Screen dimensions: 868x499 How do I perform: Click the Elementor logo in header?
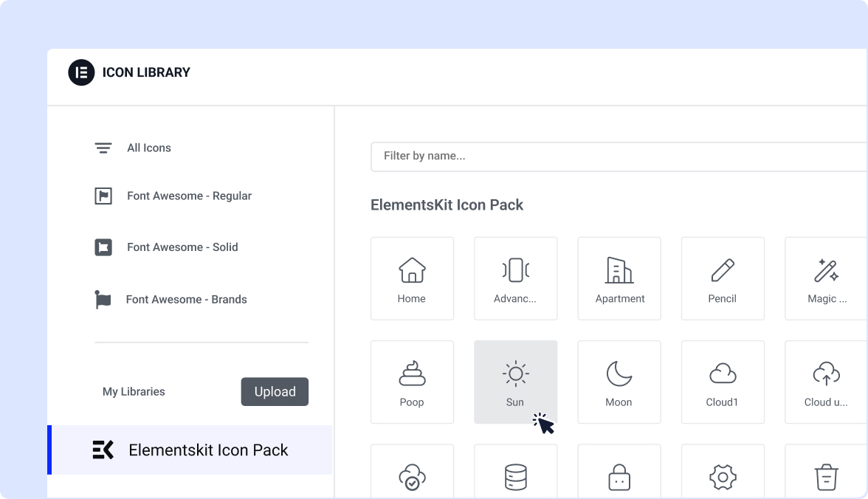[x=81, y=72]
